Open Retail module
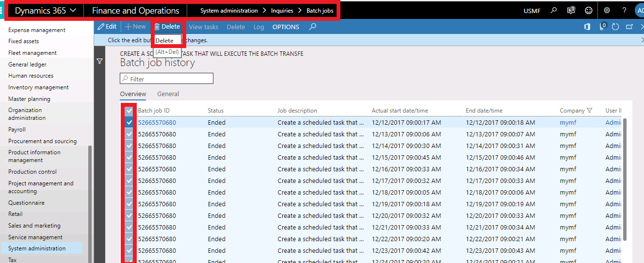Screen dimensions: 644x263 coord(16,214)
